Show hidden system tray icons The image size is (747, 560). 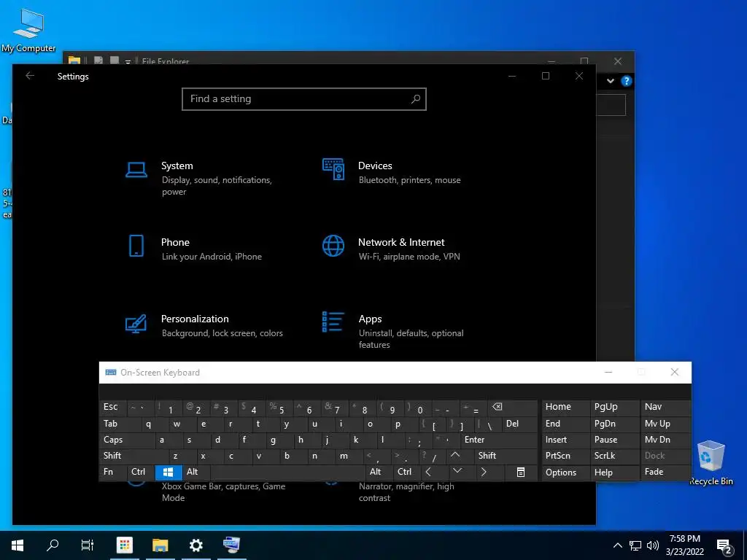(617, 545)
